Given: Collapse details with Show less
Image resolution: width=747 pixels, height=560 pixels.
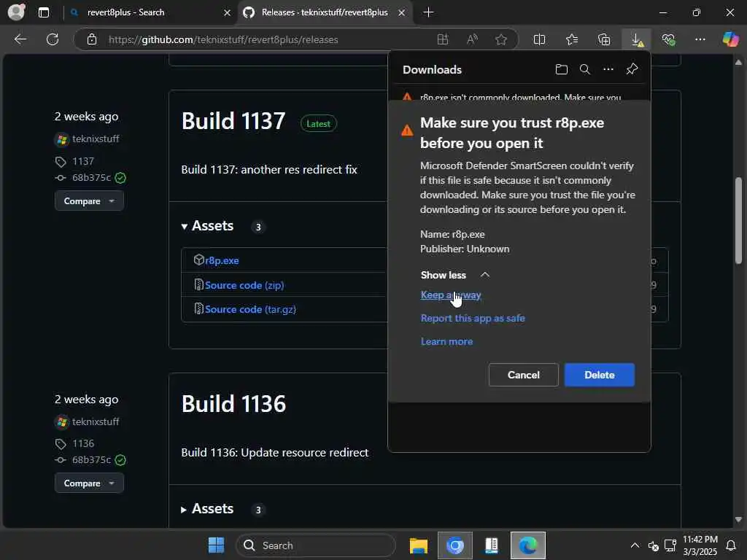Looking at the screenshot, I should click(x=455, y=275).
